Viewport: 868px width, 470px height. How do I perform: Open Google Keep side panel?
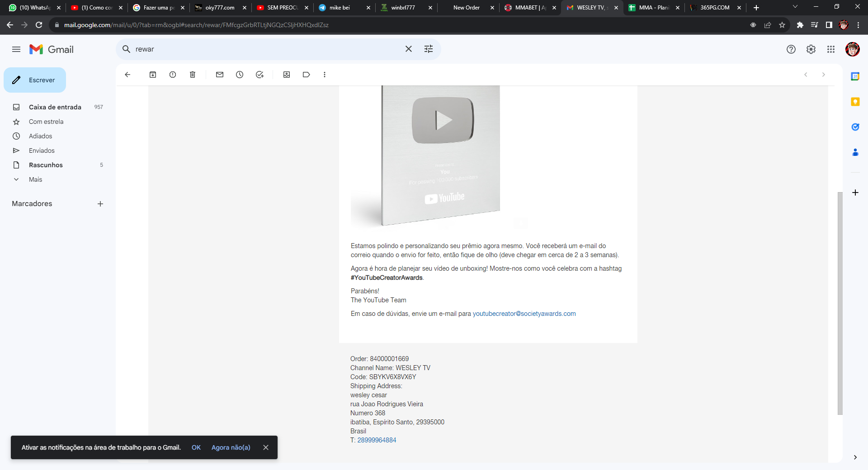point(855,102)
